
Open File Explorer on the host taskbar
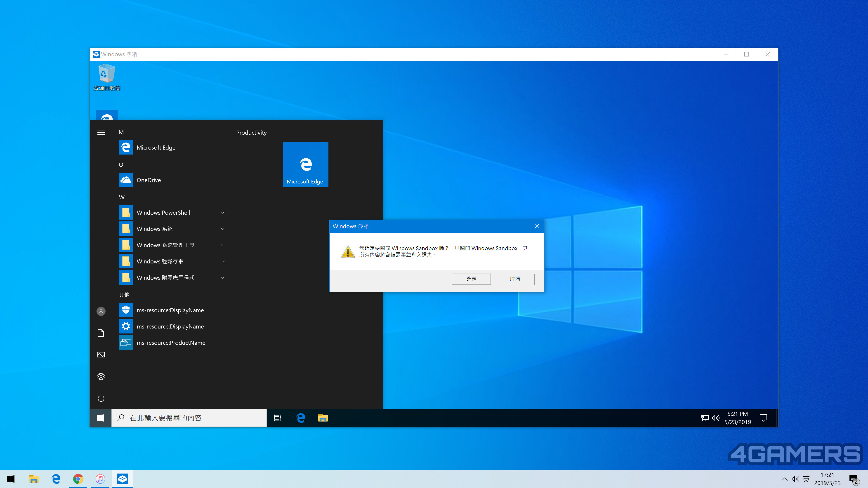click(34, 479)
